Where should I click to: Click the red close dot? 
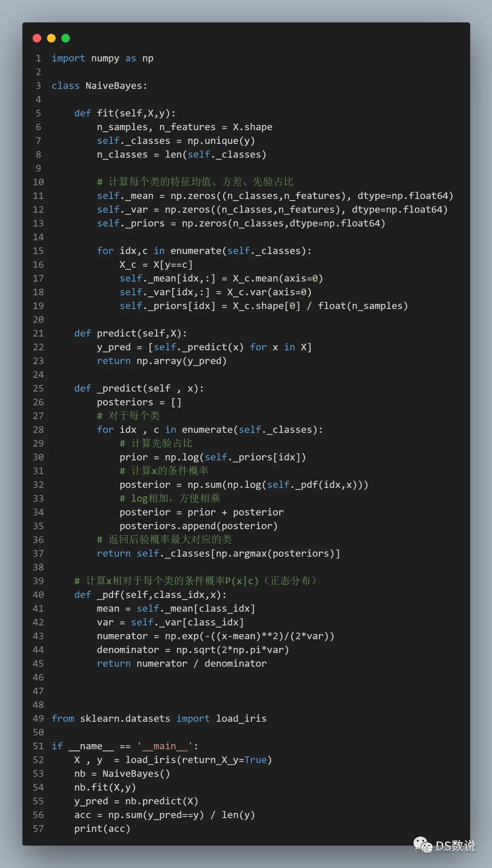[x=37, y=38]
